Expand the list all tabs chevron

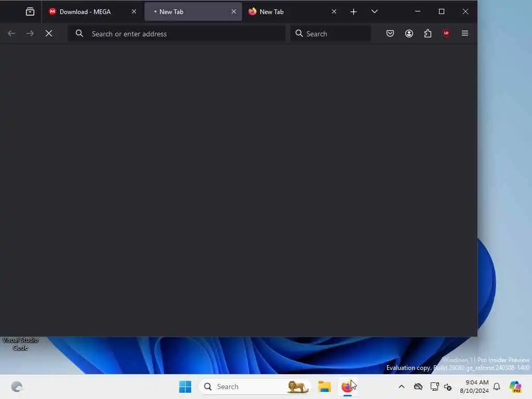click(x=375, y=12)
